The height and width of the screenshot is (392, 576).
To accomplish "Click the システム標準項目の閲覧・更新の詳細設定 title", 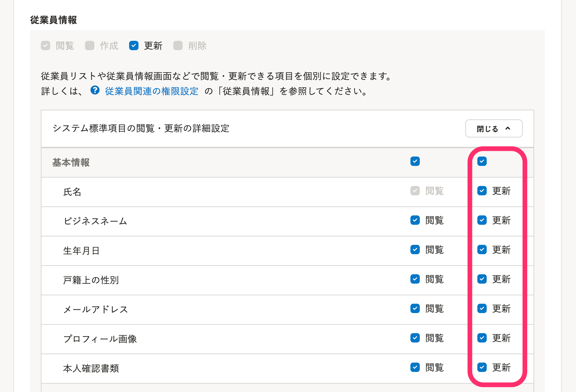I will pyautogui.click(x=141, y=128).
